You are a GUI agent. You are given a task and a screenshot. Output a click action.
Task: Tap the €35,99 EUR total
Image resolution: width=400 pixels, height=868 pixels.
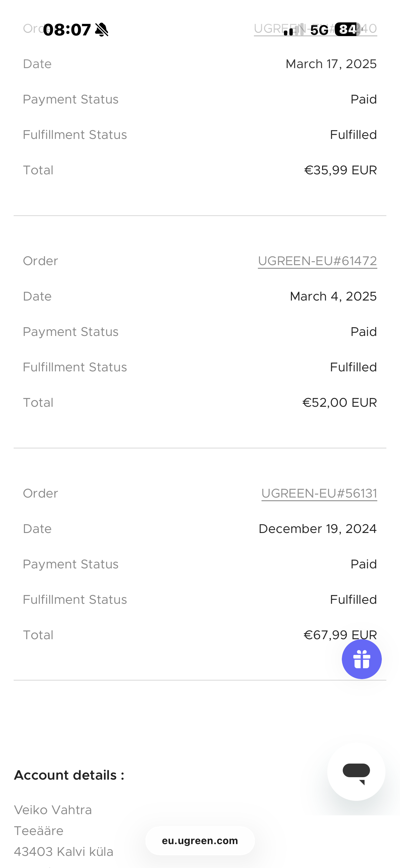click(340, 170)
